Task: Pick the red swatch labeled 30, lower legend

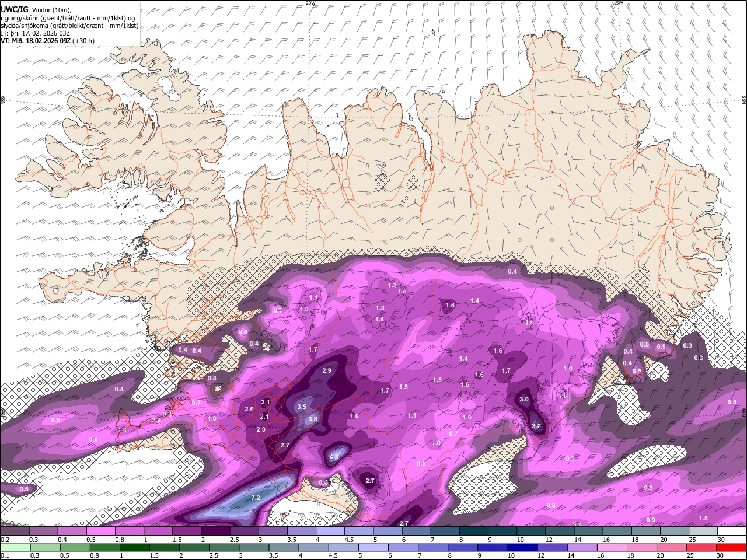Action: click(x=732, y=547)
